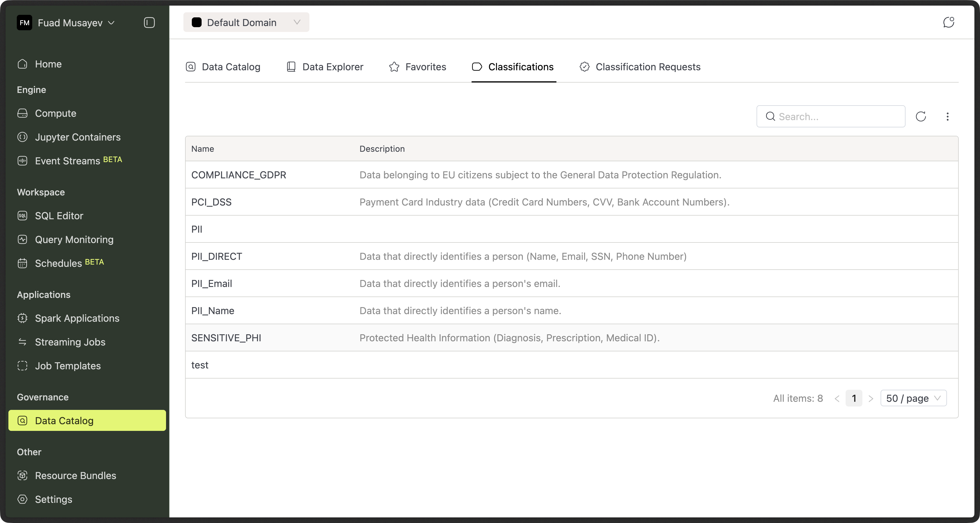Expand the Default Domain dropdown
The image size is (980, 523).
pos(246,22)
